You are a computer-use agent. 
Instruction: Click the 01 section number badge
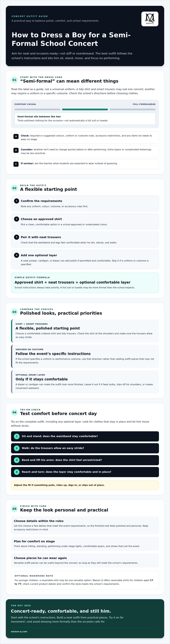14,80
